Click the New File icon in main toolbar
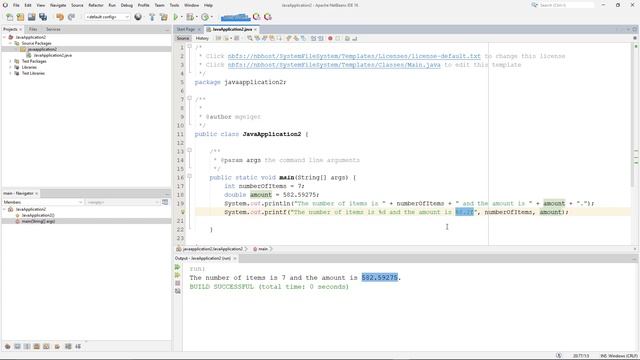The image size is (640, 360). pyautogui.click(x=9, y=17)
